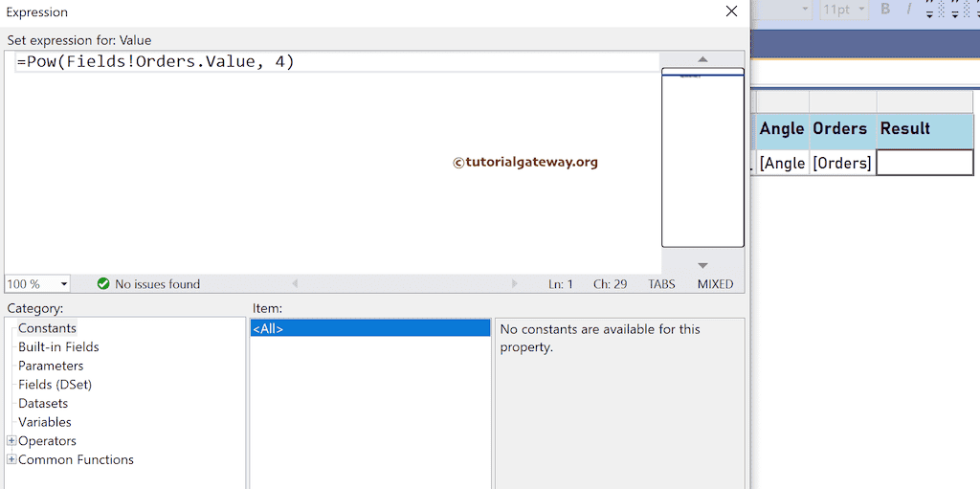The width and height of the screenshot is (980, 489).
Task: Click the Ln: 1 line indicator
Action: [x=561, y=284]
